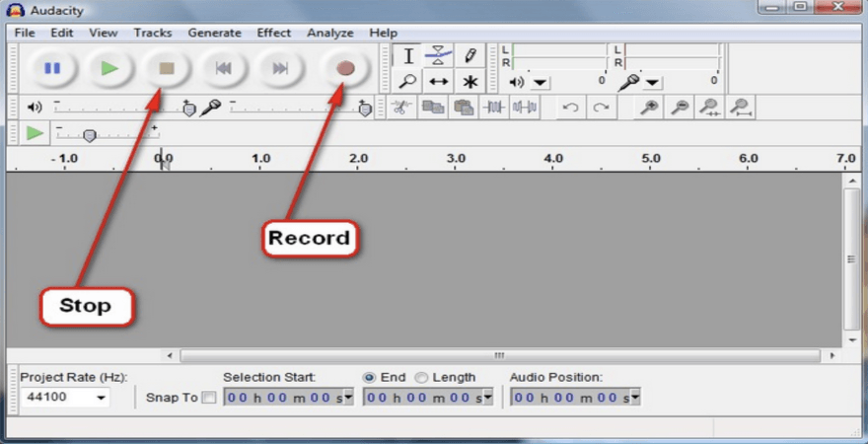Click the Copy icon in edit toolbar
868x444 pixels.
(x=433, y=107)
